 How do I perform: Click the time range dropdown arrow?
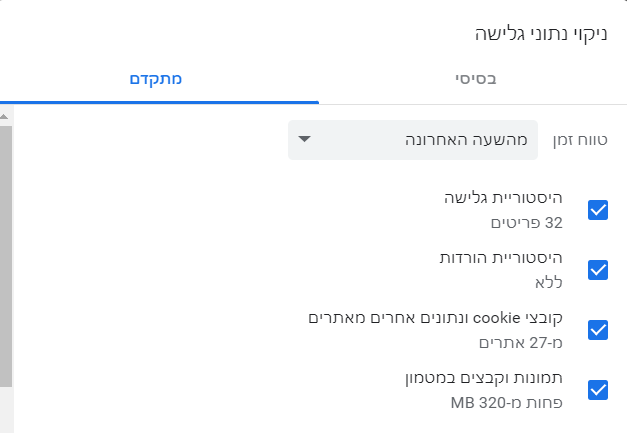(x=305, y=139)
